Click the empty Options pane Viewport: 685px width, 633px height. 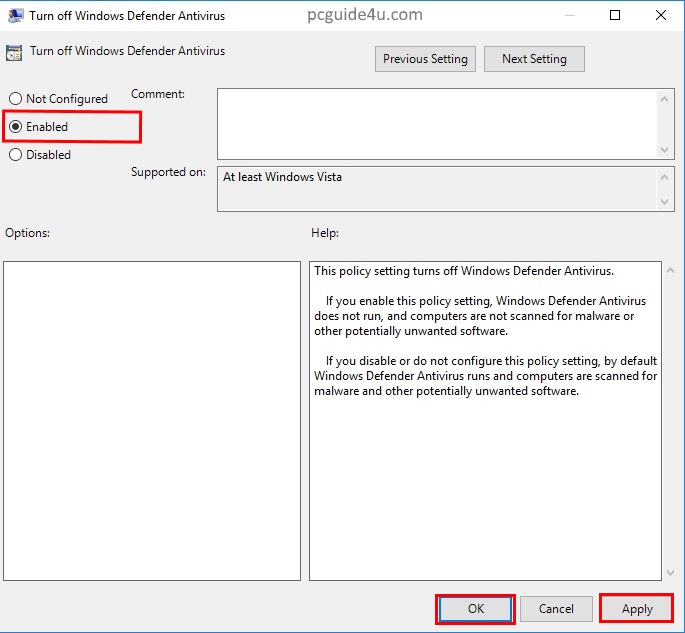pyautogui.click(x=152, y=420)
